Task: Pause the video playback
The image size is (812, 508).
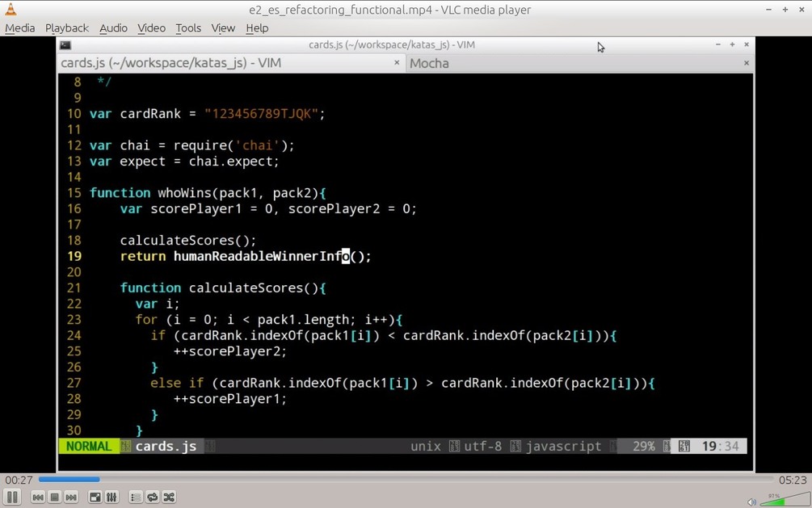Action: coord(12,497)
